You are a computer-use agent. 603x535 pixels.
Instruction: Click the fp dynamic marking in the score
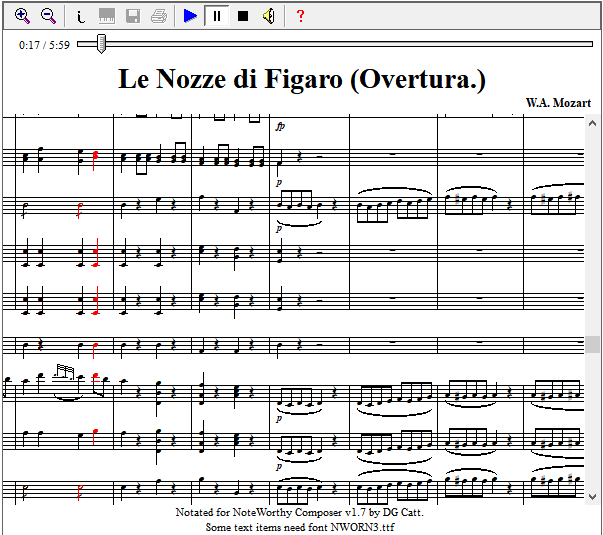pos(280,126)
